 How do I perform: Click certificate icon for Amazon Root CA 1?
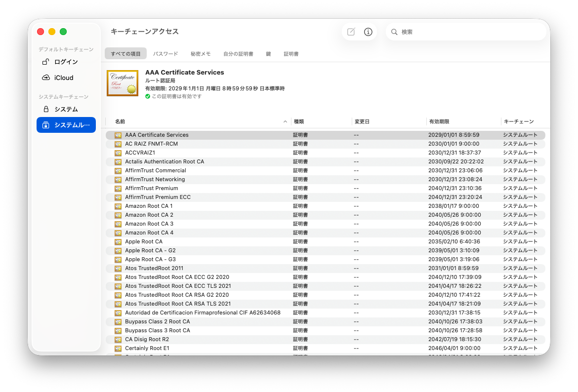click(118, 206)
